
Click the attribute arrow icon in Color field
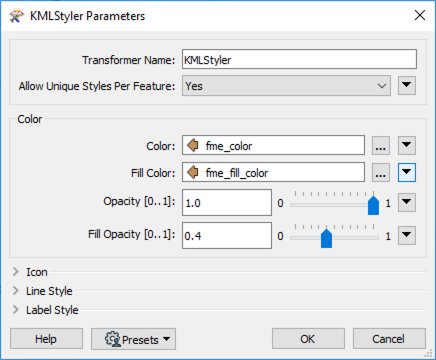coord(193,145)
